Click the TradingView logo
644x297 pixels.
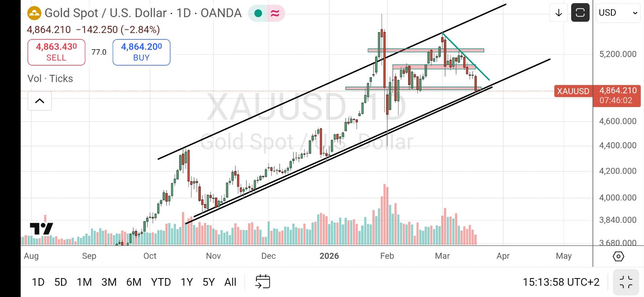coord(41,229)
